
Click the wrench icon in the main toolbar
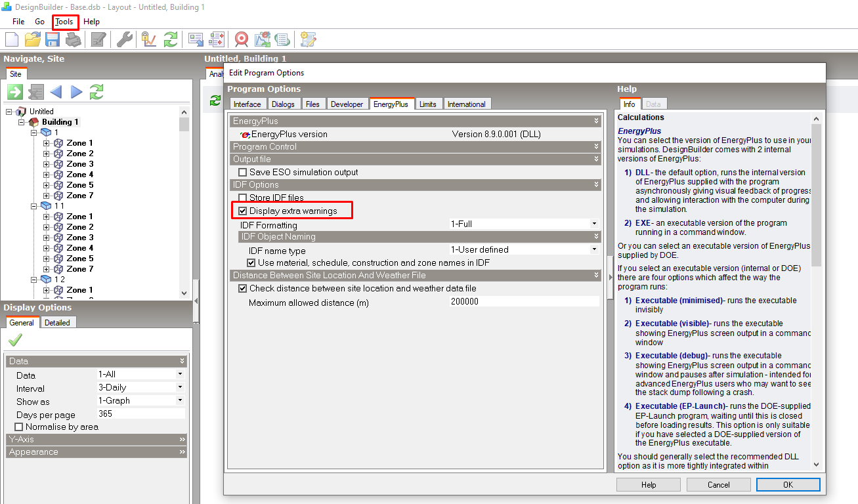125,39
